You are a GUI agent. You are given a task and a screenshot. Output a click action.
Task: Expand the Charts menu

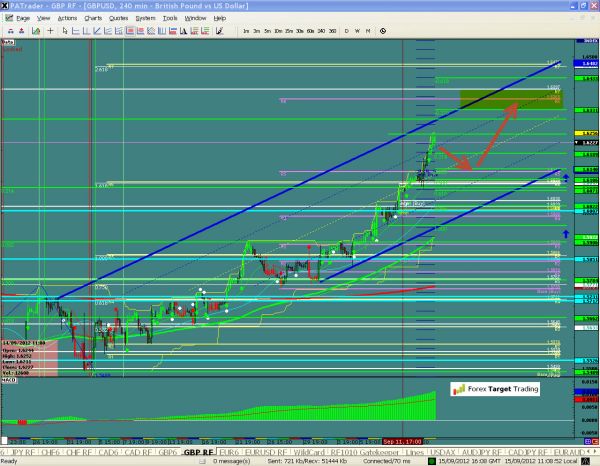coord(93,18)
